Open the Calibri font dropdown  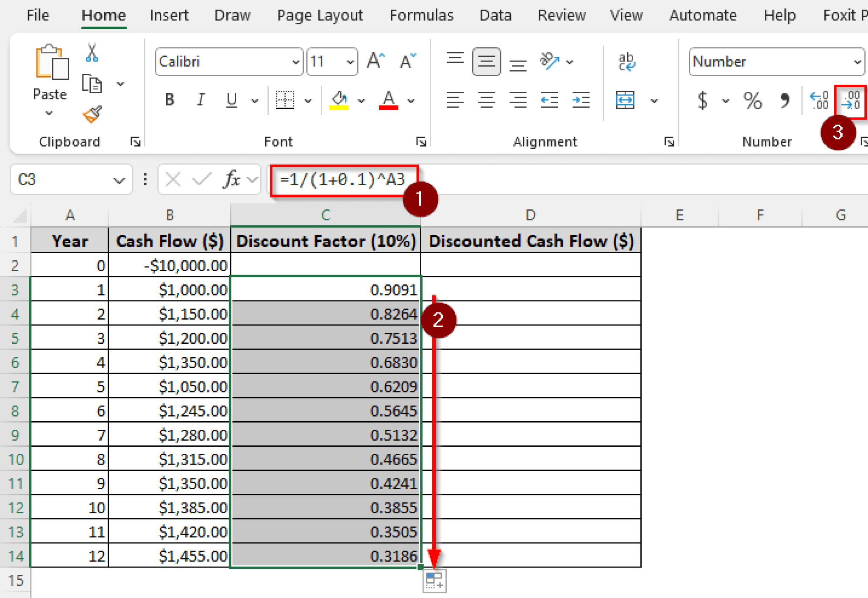[x=295, y=62]
